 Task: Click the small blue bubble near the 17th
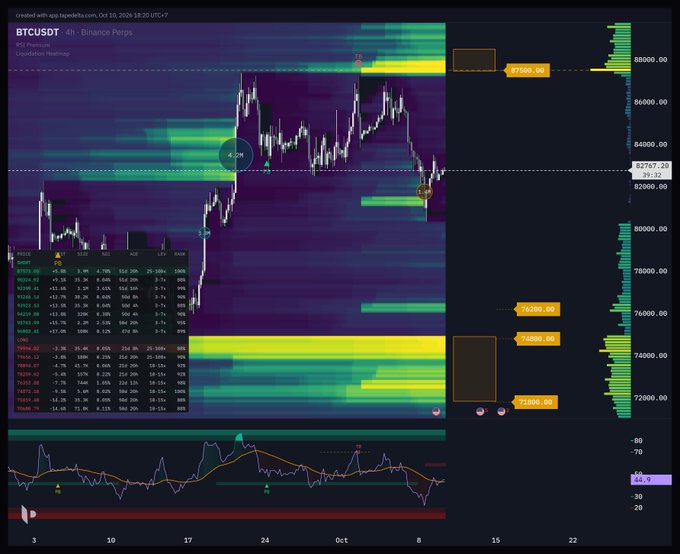coord(204,233)
